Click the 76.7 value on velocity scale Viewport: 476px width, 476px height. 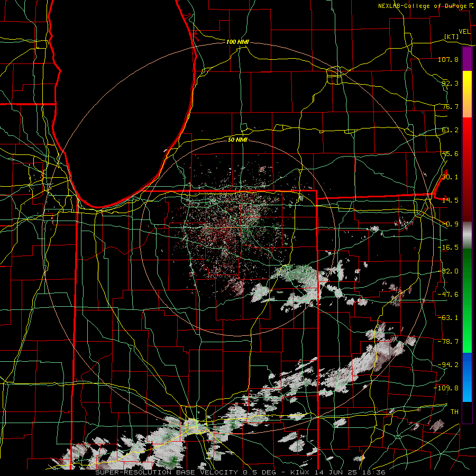450,106
